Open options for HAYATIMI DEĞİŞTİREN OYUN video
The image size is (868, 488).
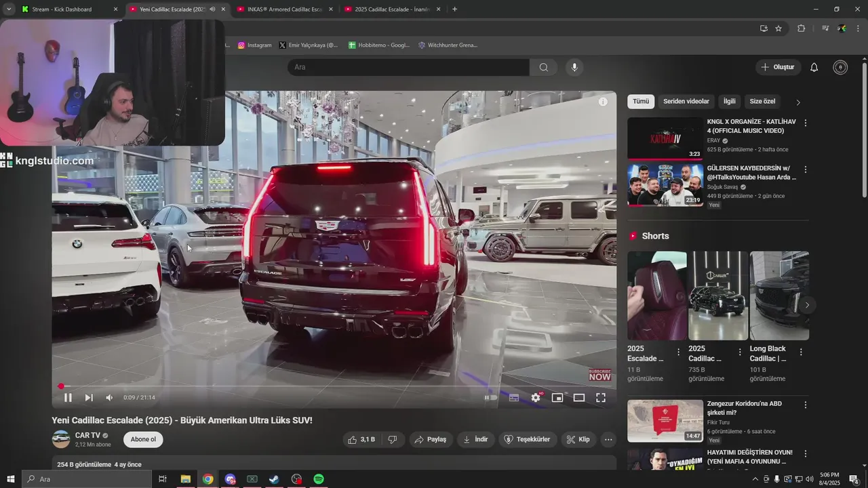(806, 454)
